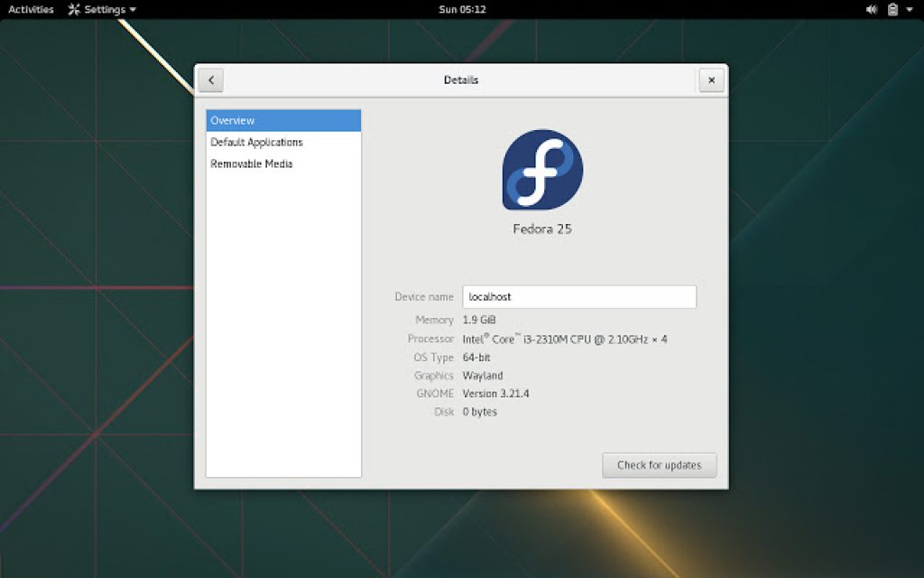Open the Activities overview
Image resolution: width=924 pixels, height=578 pixels.
click(x=32, y=9)
